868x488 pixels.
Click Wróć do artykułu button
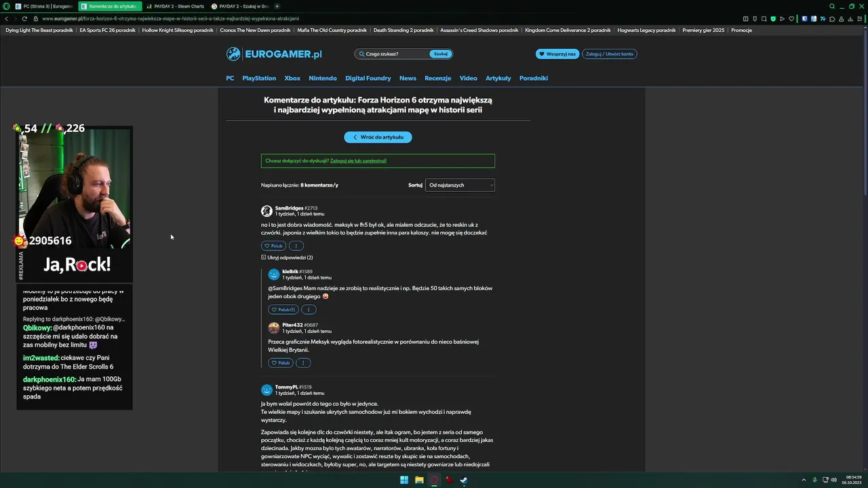coord(378,137)
